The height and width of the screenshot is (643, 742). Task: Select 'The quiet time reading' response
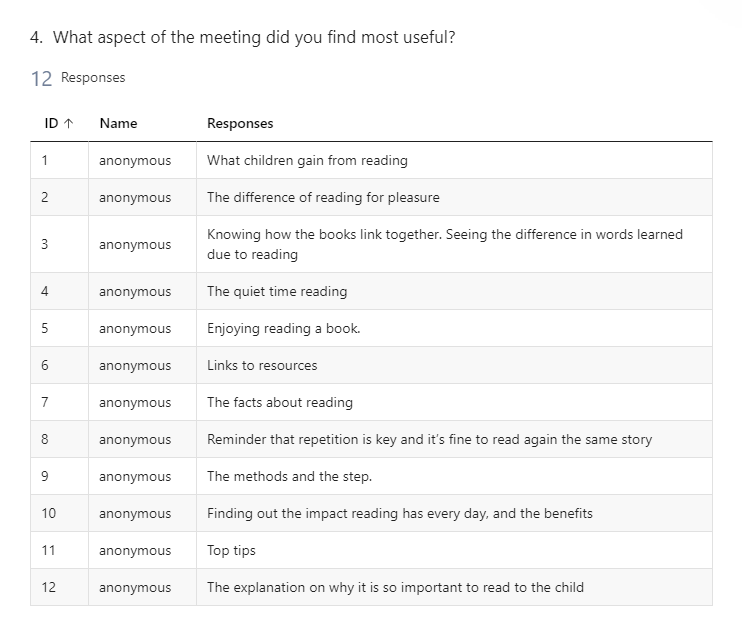click(277, 291)
